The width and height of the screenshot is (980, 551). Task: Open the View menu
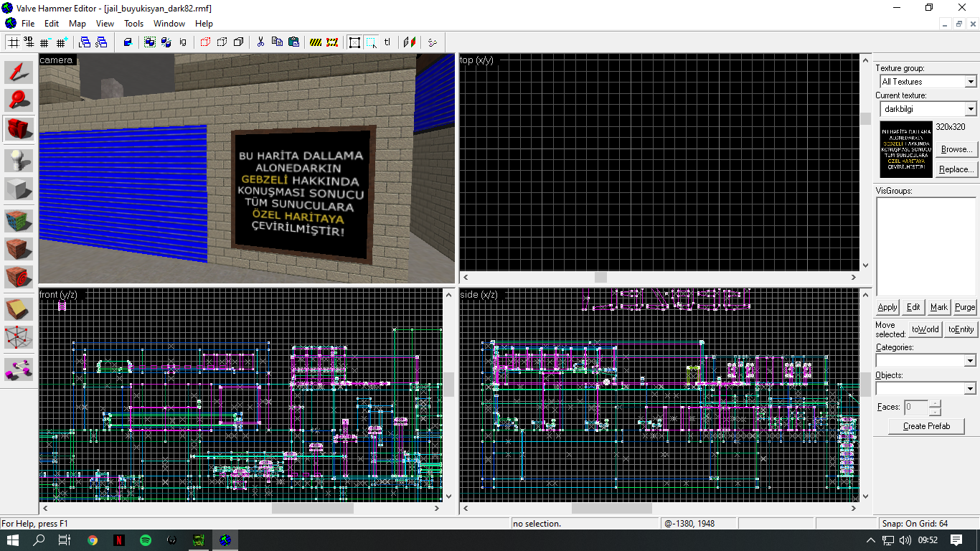[105, 24]
